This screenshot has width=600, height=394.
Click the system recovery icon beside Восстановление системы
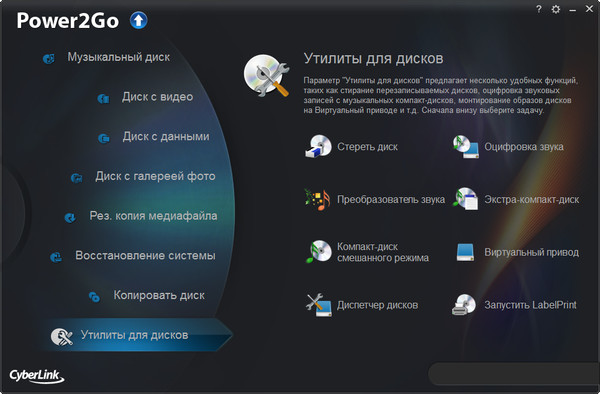click(x=56, y=257)
